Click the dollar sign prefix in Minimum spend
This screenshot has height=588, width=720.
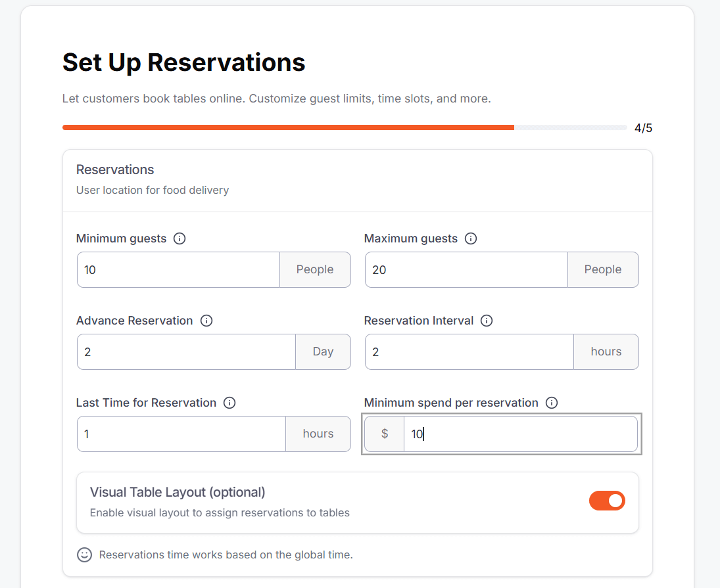385,434
